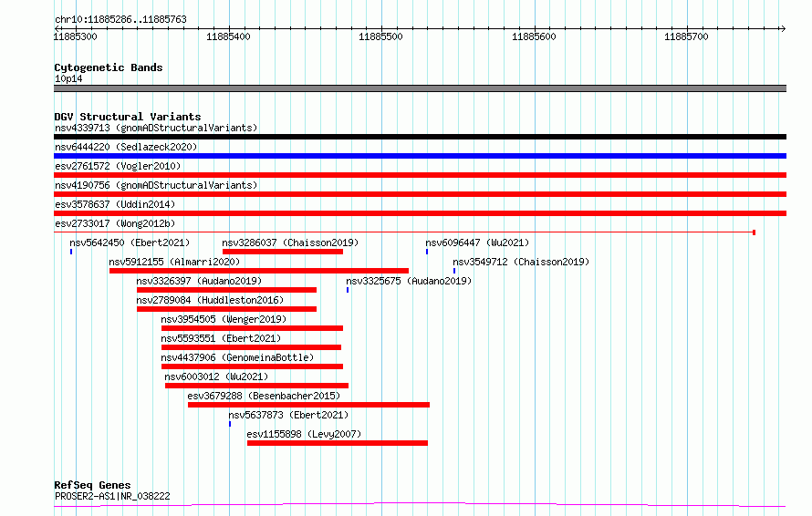The height and width of the screenshot is (516, 812).
Task: Select nsv5912155 (Almarri2020) label
Action: pyautogui.click(x=174, y=262)
